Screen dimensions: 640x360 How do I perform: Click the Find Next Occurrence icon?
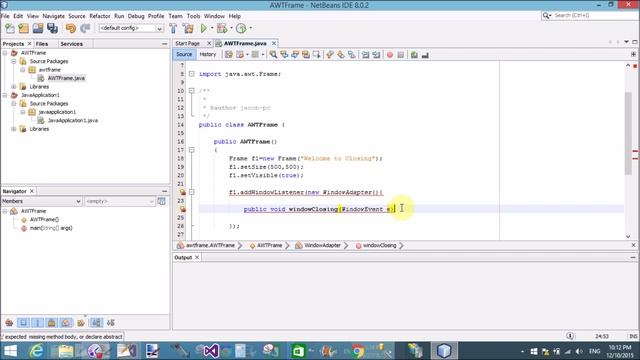click(x=295, y=55)
